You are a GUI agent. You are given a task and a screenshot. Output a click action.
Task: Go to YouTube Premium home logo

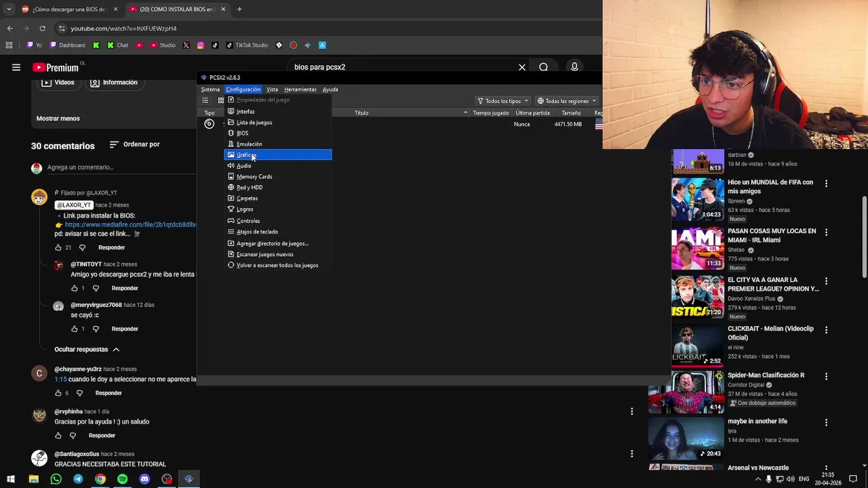(x=56, y=67)
